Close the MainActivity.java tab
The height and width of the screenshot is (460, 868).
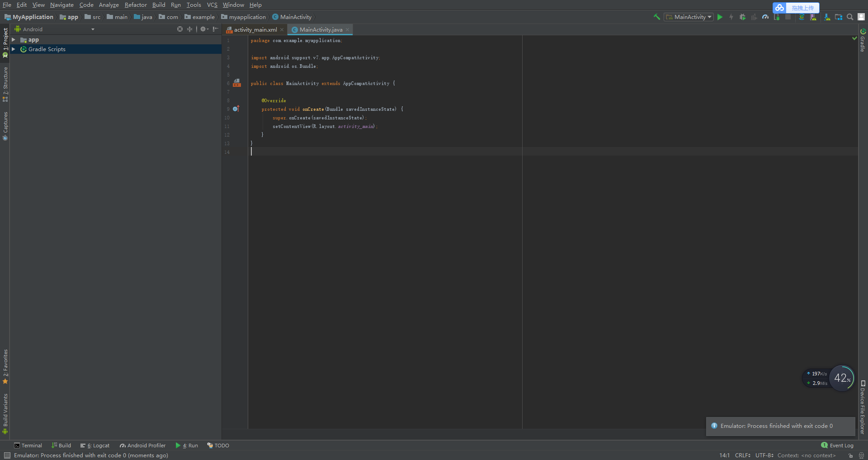pyautogui.click(x=348, y=29)
